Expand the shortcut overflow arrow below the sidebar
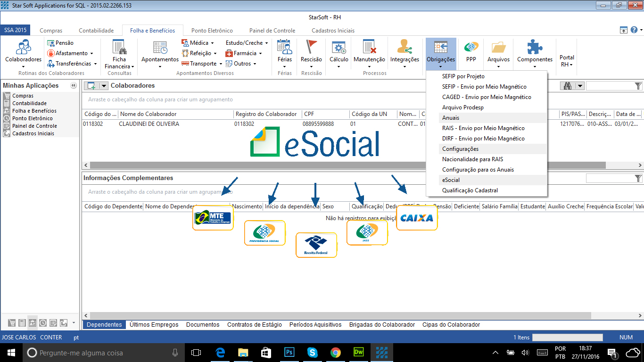644x362 pixels. 74,323
